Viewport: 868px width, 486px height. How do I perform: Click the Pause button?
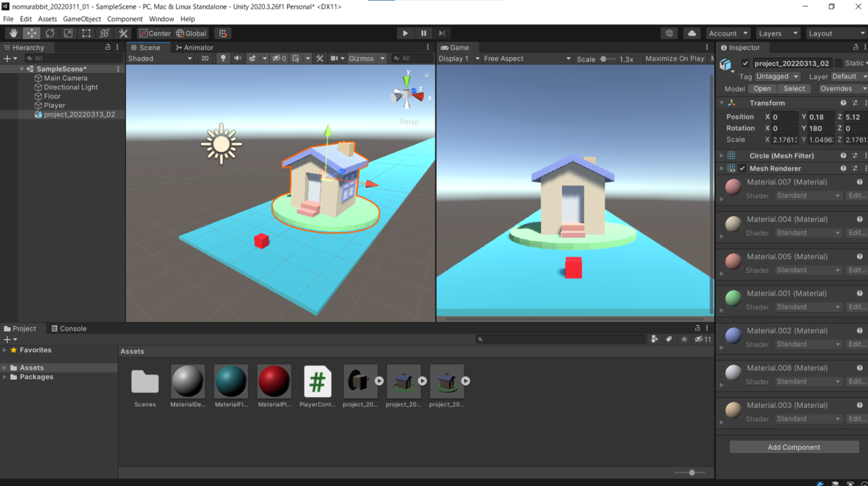(x=424, y=33)
